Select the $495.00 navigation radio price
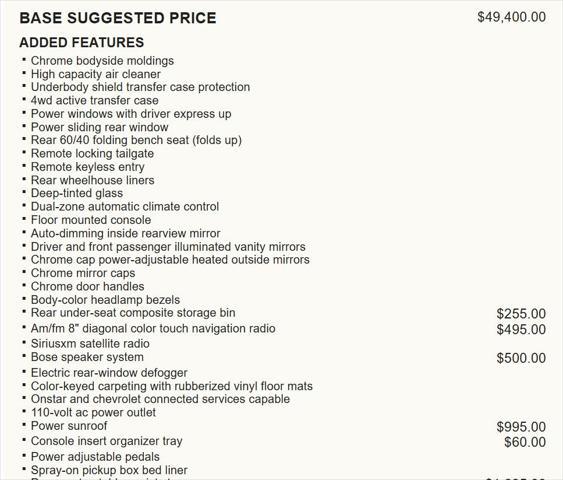563x480 pixels. pyautogui.click(x=521, y=330)
